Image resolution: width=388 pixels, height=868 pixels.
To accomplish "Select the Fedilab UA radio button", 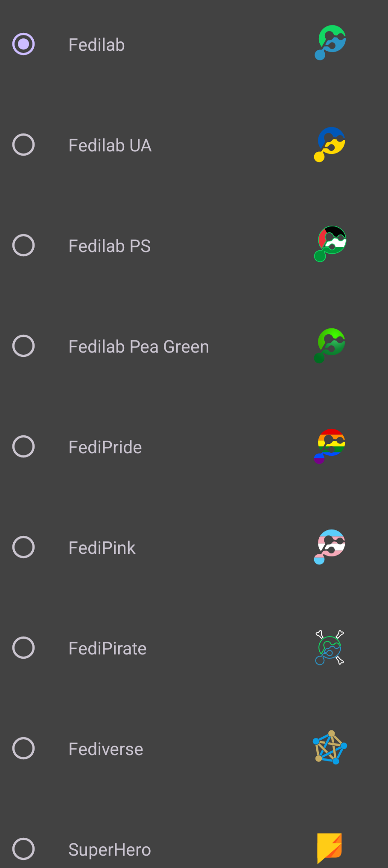I will (x=23, y=145).
